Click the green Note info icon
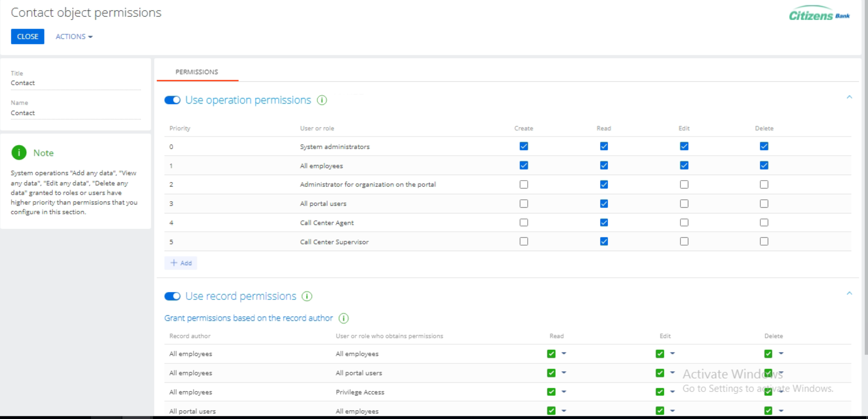 coord(19,153)
